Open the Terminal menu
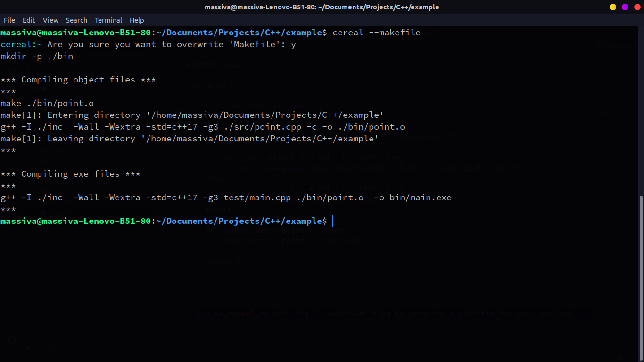This screenshot has width=644, height=362. (x=108, y=20)
